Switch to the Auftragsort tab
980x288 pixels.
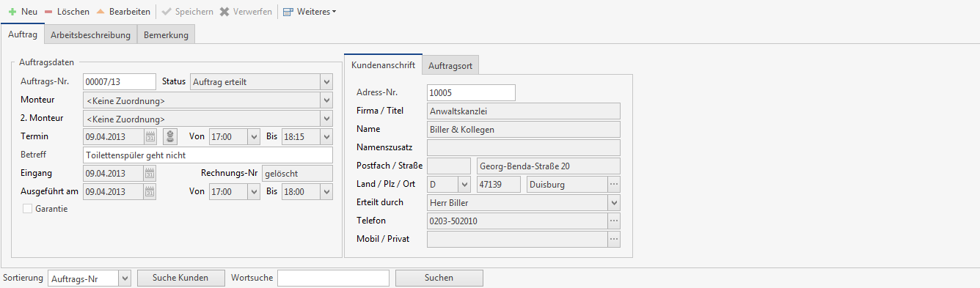click(x=451, y=65)
